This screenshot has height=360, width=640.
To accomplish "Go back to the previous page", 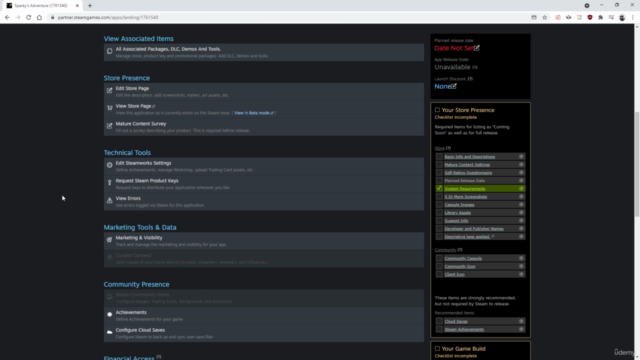I will (x=7, y=18).
